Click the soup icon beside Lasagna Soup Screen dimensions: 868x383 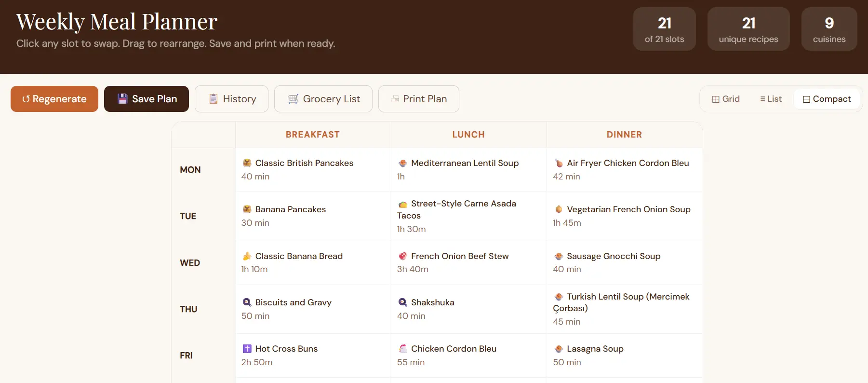click(559, 349)
